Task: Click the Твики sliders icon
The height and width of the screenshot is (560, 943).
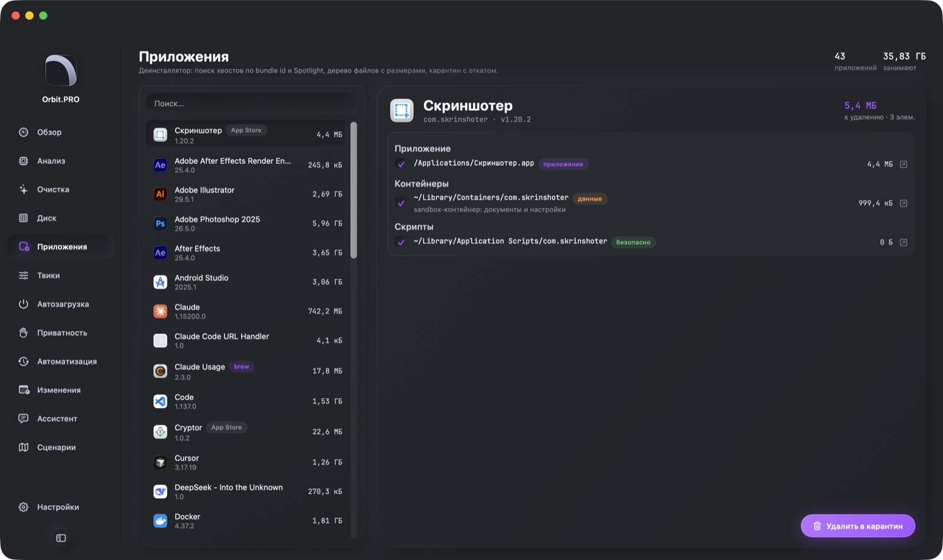Action: pyautogui.click(x=24, y=276)
